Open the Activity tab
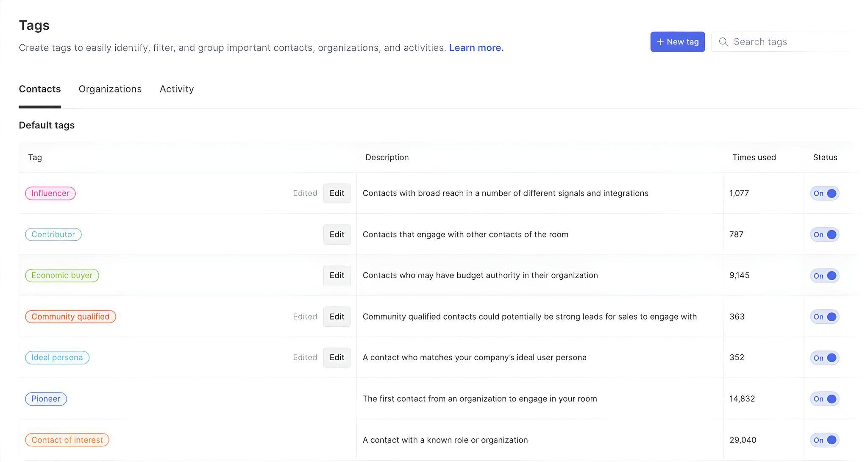868x462 pixels. pyautogui.click(x=177, y=89)
